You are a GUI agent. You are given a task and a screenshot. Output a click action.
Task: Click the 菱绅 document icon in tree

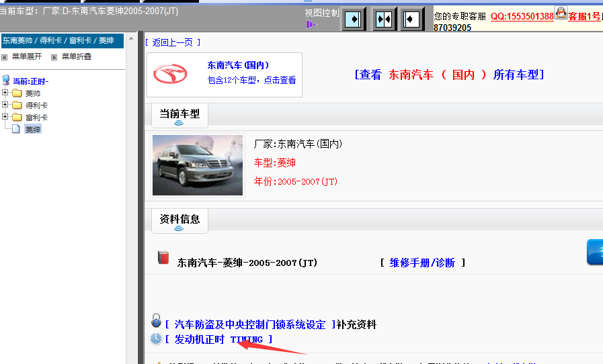(x=16, y=129)
